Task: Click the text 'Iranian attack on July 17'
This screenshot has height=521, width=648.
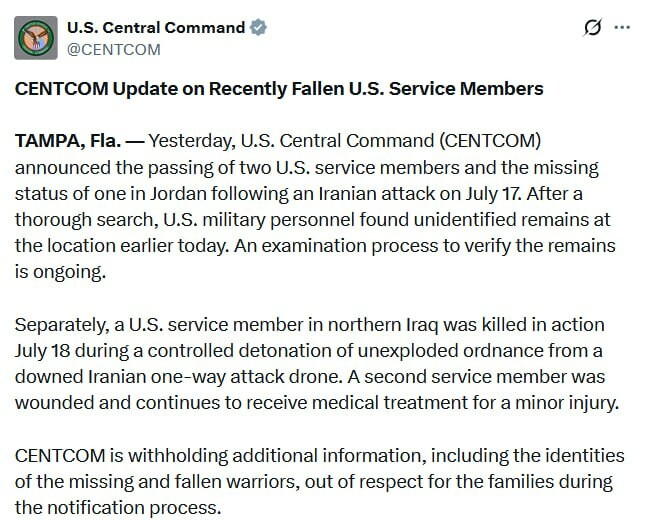Action: tap(418, 194)
